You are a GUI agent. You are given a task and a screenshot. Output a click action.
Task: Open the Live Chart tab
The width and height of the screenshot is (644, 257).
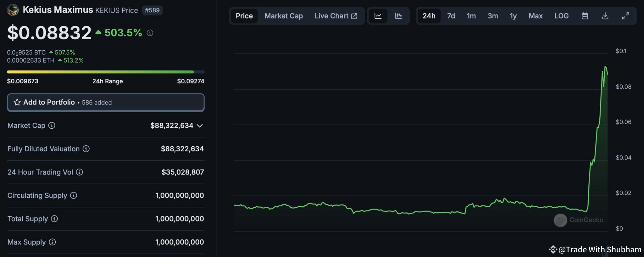(336, 16)
